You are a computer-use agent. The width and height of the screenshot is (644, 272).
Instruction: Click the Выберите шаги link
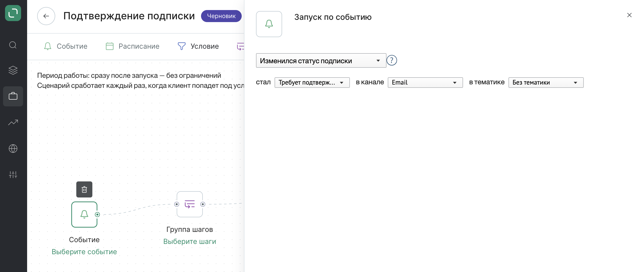tap(190, 241)
